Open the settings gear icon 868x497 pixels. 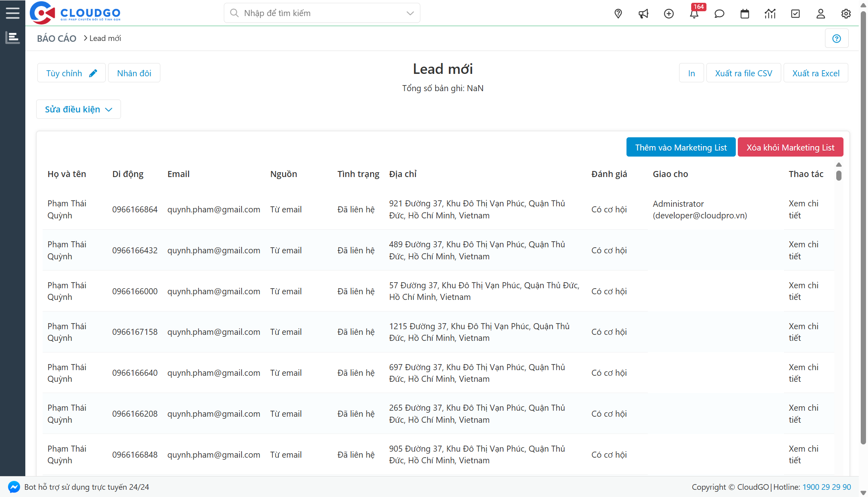click(x=846, y=14)
